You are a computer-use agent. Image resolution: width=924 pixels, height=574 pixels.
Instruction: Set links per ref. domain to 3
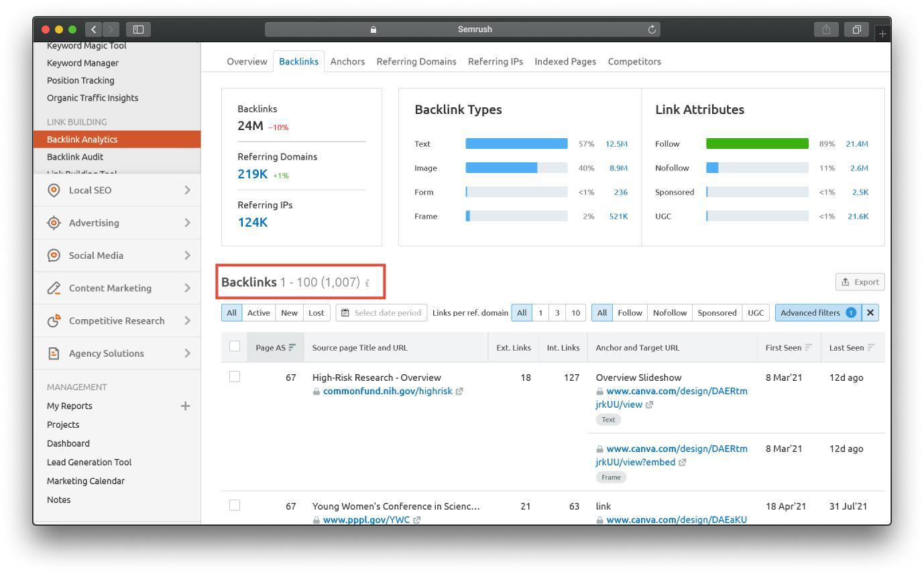(x=557, y=312)
